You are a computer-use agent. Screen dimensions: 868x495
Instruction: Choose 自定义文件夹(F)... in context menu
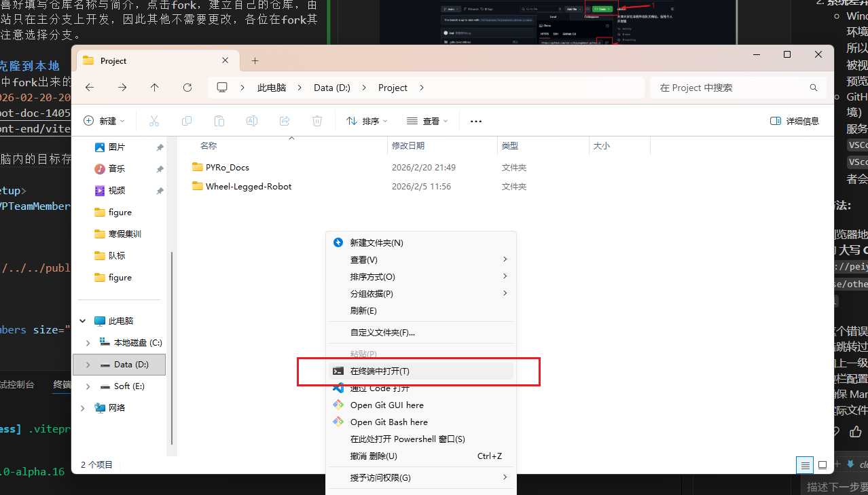pos(421,332)
